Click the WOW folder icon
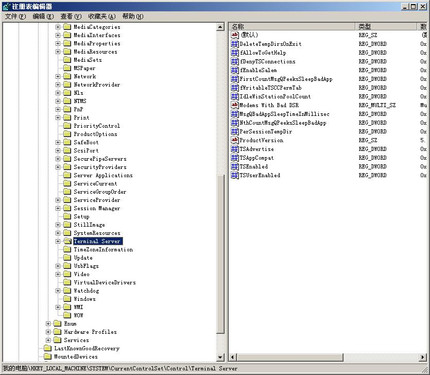The width and height of the screenshot is (430, 375). [x=68, y=315]
